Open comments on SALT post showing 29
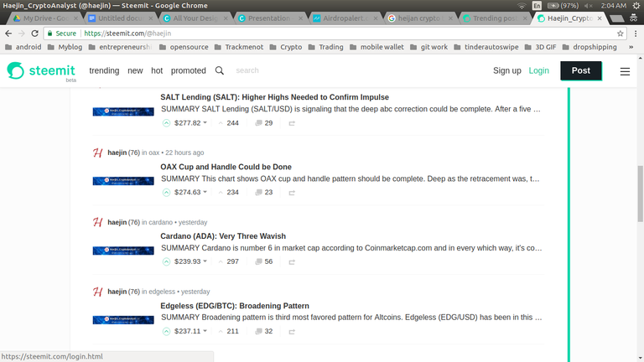 click(x=263, y=122)
